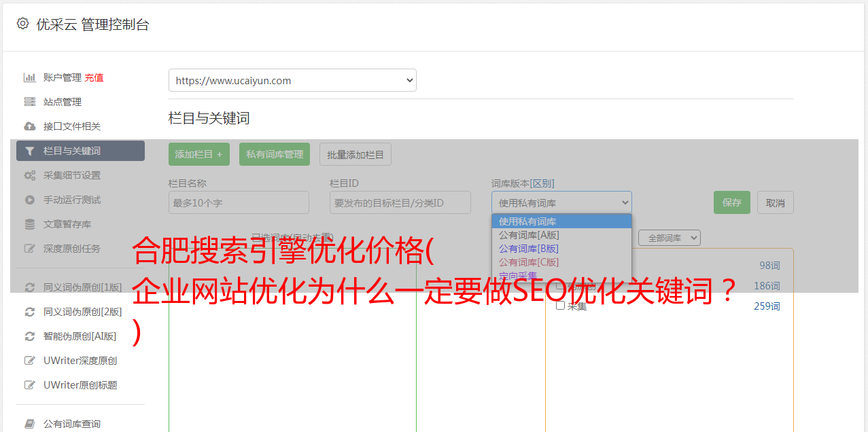
Task: Click the refresh icon for 智能伪原创[AI版]
Action: point(29,336)
